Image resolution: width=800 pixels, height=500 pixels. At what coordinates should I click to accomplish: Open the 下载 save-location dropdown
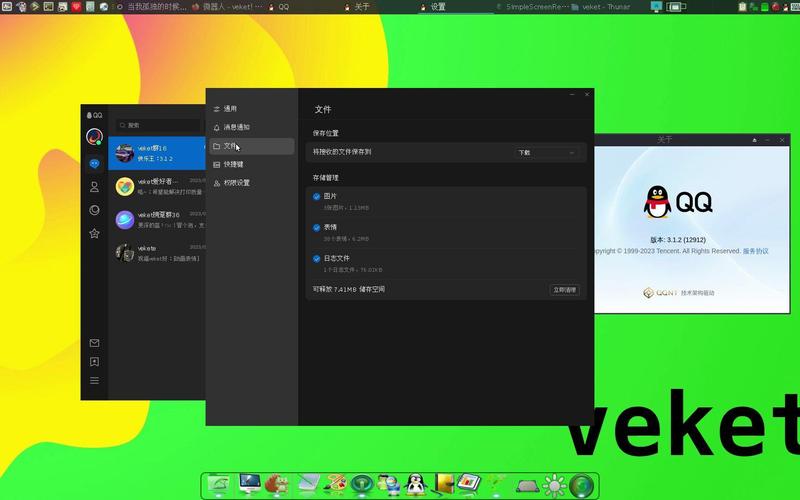[x=546, y=153]
